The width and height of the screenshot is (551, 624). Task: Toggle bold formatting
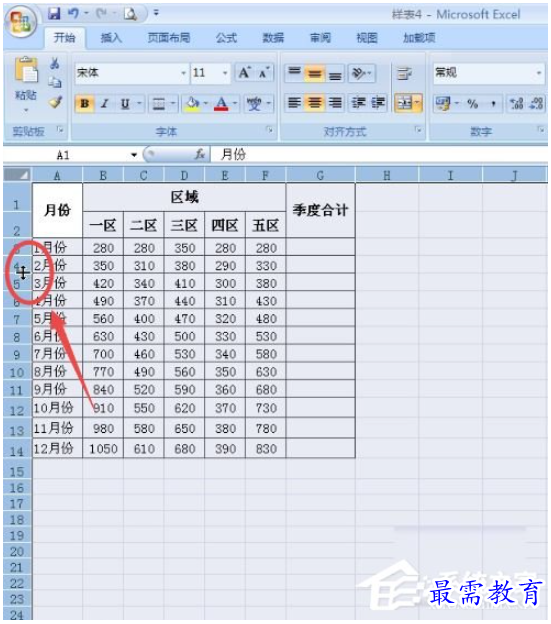click(x=84, y=104)
